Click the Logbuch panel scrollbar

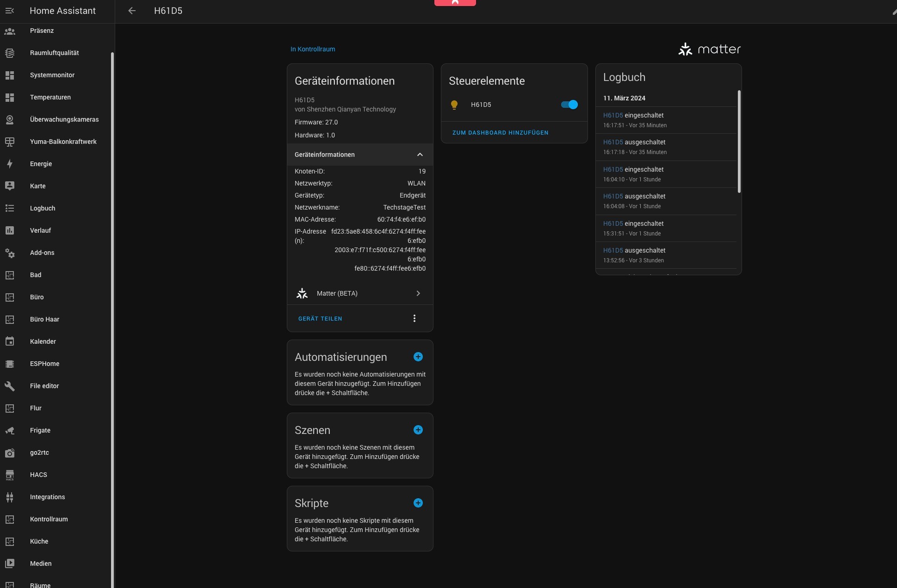[x=739, y=141]
